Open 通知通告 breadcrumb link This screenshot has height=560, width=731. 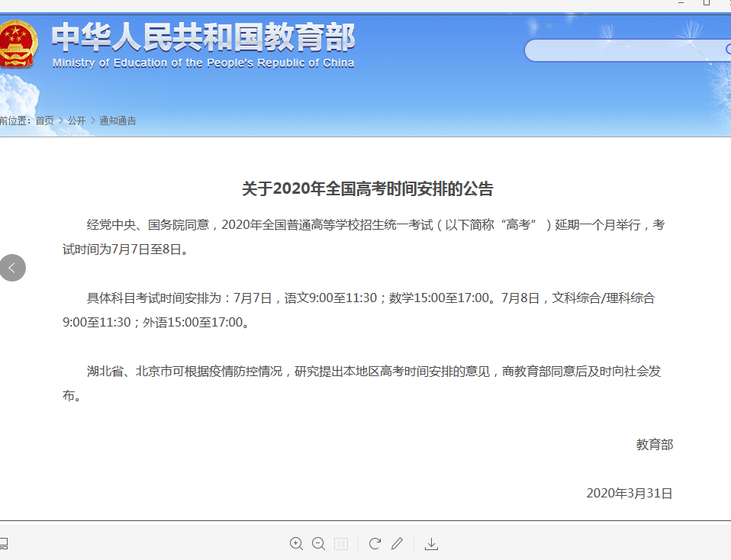coord(118,121)
